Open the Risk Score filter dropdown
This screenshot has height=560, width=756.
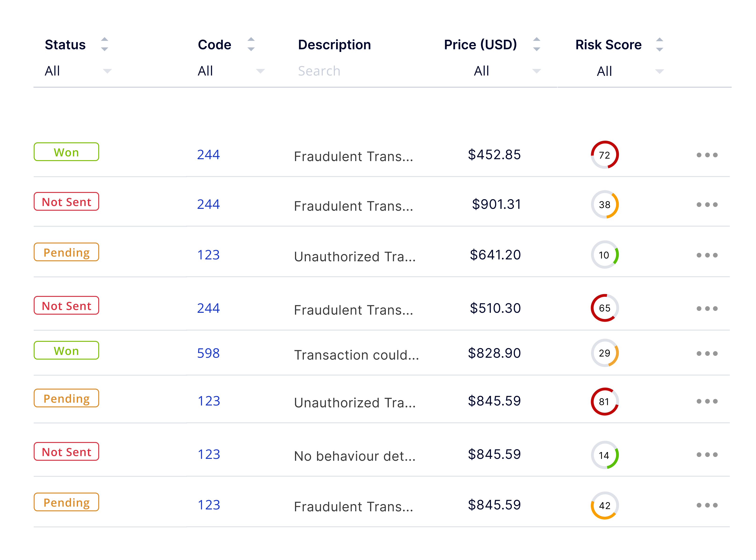click(630, 71)
